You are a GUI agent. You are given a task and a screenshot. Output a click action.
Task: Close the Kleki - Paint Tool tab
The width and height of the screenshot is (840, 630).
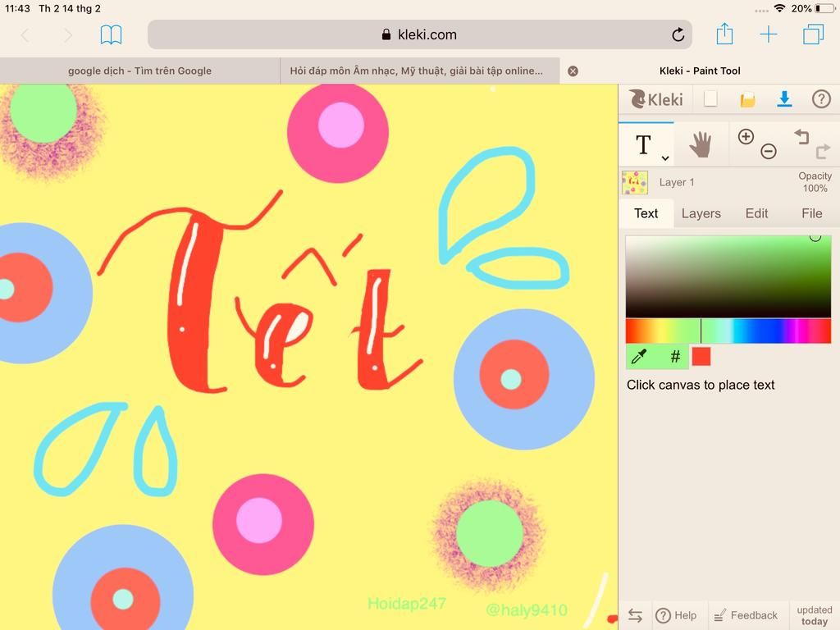click(573, 71)
